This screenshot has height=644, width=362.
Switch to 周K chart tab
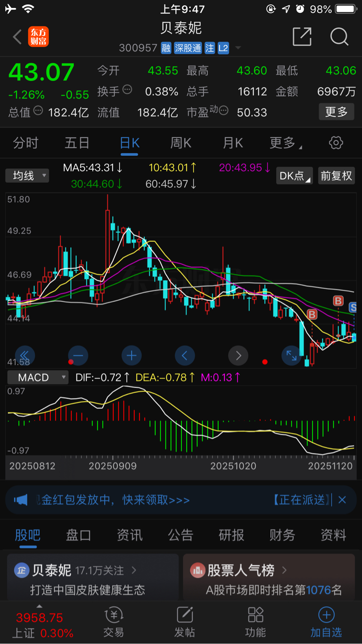coord(181,143)
